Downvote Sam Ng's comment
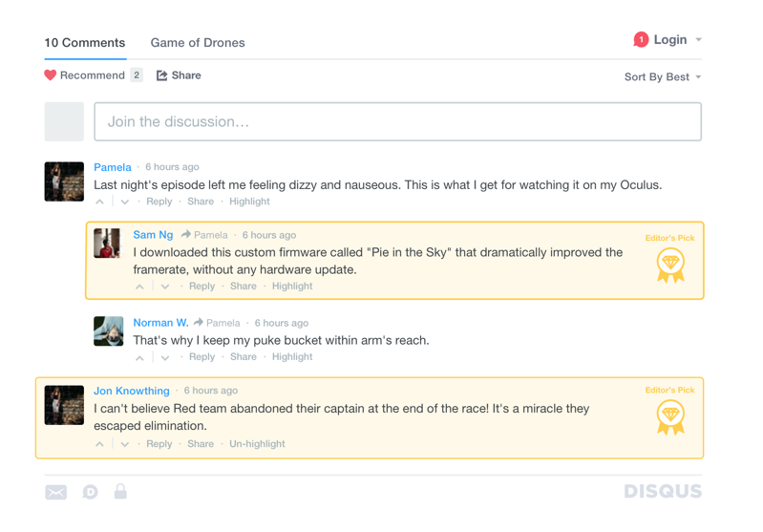 (165, 287)
